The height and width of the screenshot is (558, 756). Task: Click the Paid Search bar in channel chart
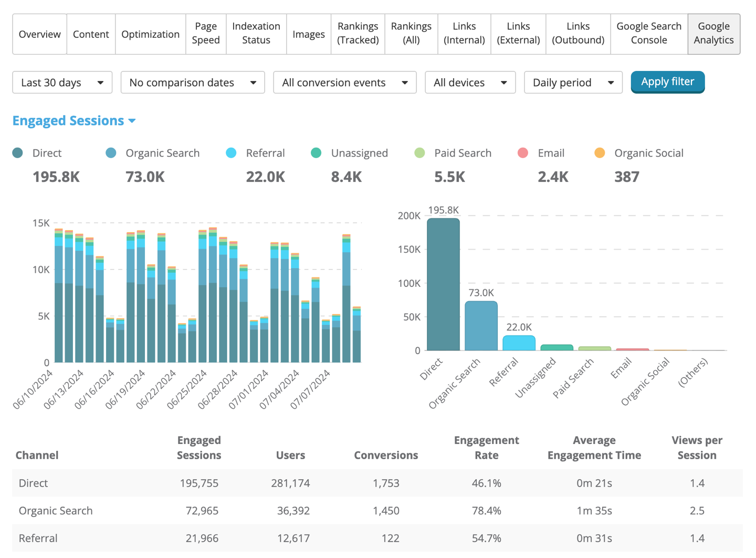click(595, 348)
